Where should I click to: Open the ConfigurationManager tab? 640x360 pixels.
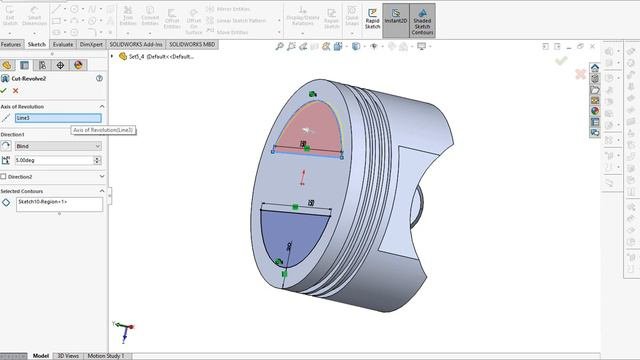(x=42, y=65)
